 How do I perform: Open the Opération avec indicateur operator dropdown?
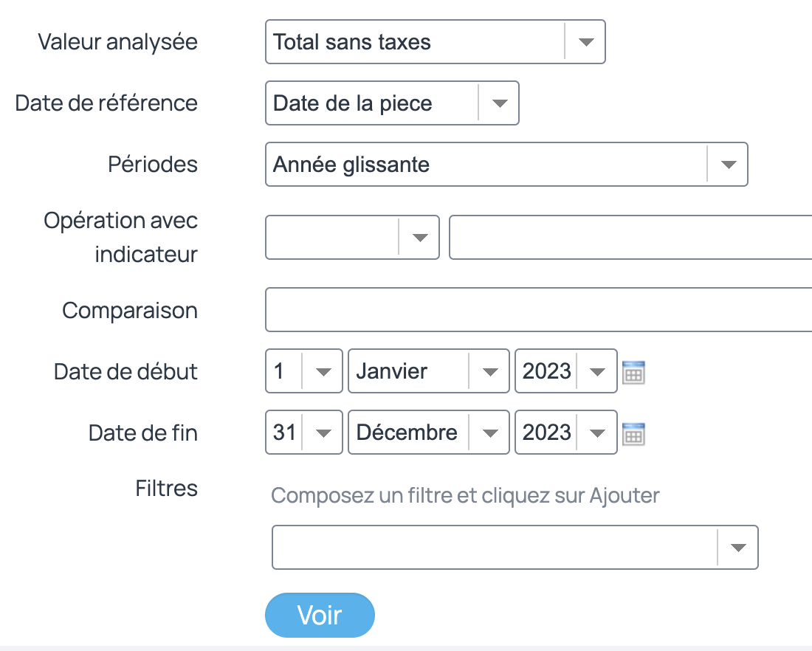352,237
